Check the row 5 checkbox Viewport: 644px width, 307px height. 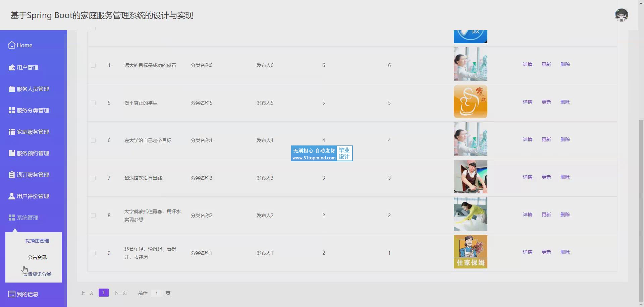click(93, 103)
